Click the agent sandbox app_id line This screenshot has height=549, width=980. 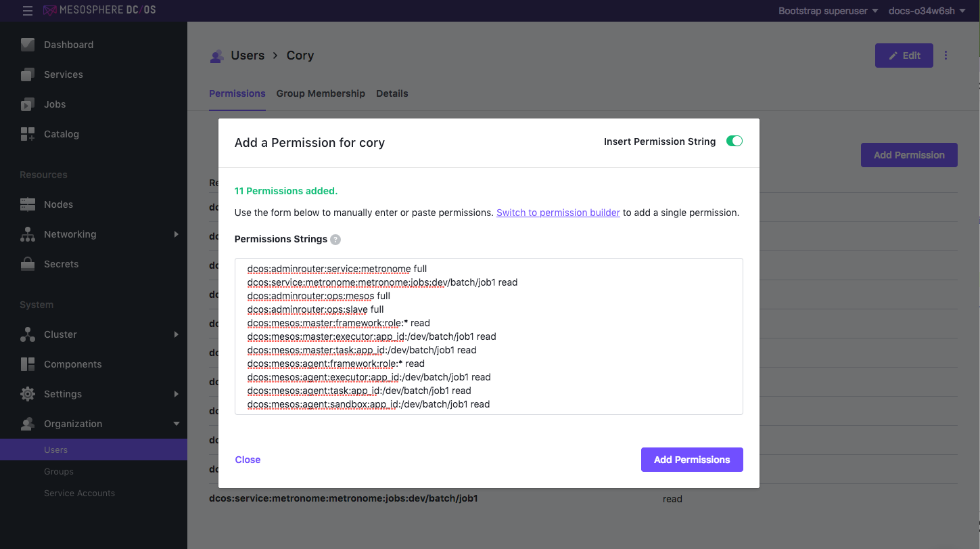(x=369, y=404)
